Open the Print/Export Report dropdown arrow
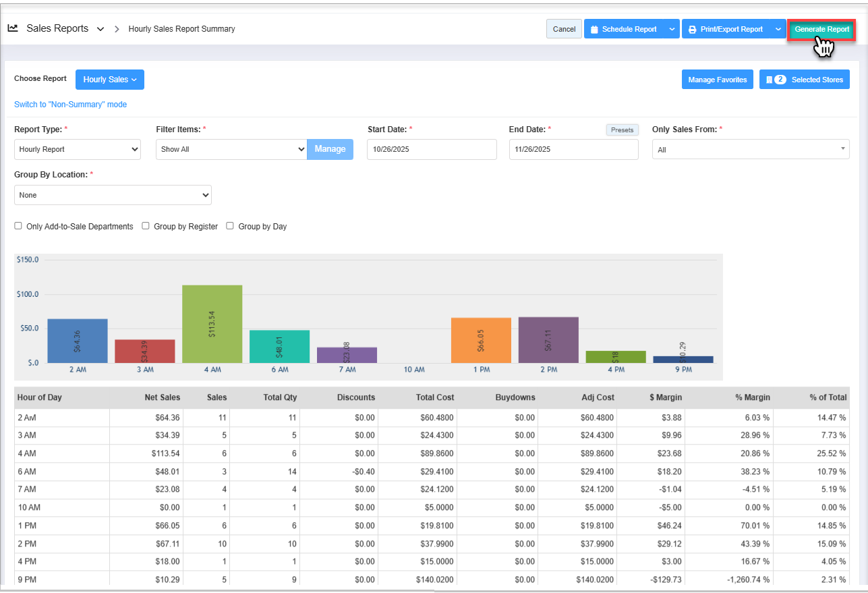 [778, 29]
